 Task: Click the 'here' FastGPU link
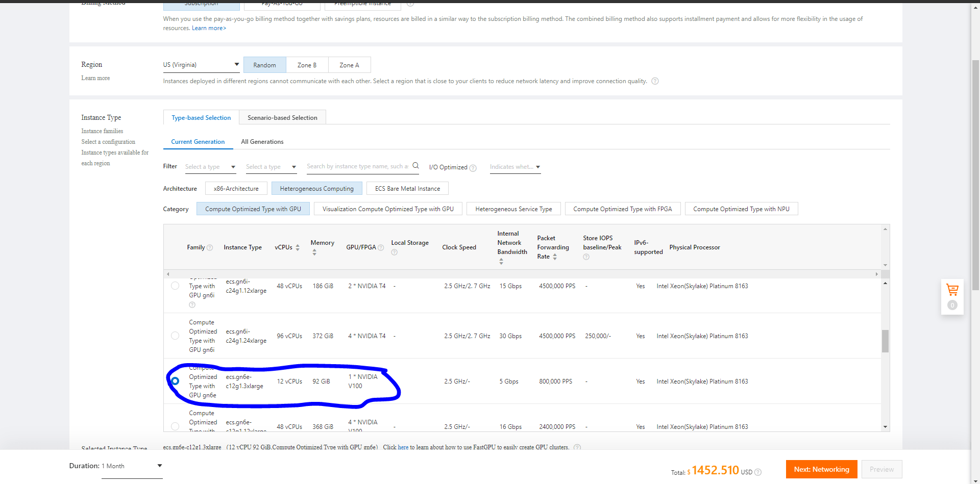tap(403, 447)
